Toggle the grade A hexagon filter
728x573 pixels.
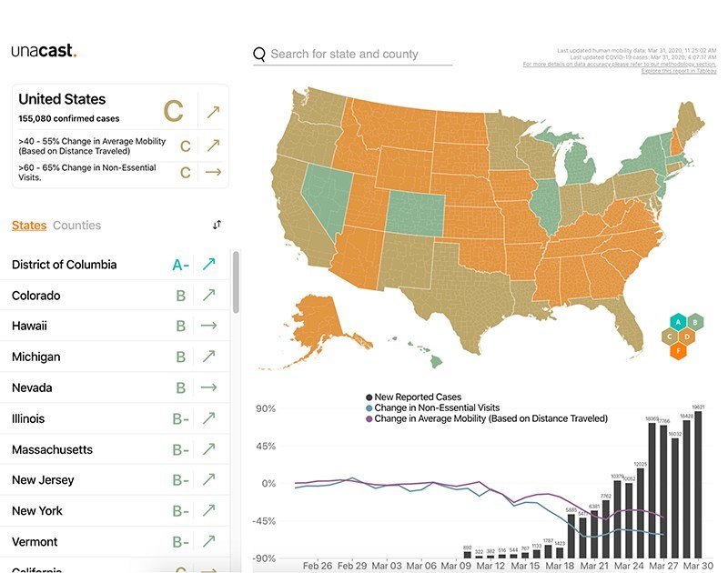[x=676, y=320]
